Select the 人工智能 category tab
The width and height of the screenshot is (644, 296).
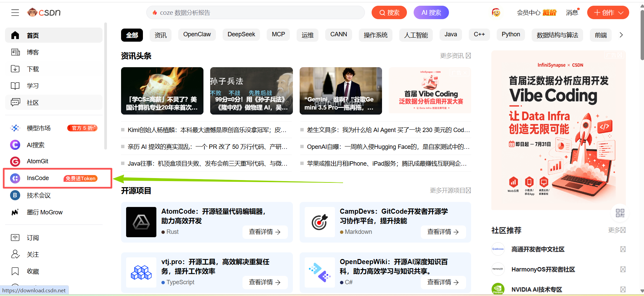(x=416, y=35)
